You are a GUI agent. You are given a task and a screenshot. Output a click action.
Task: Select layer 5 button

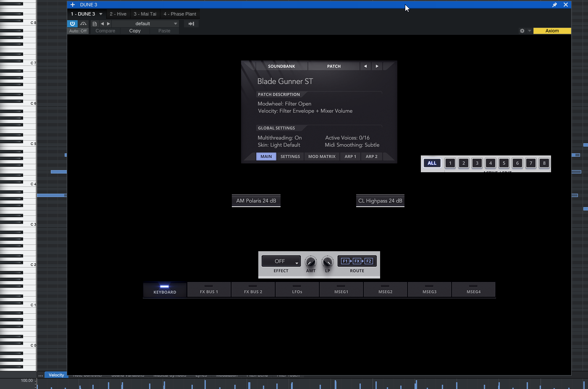pos(504,163)
